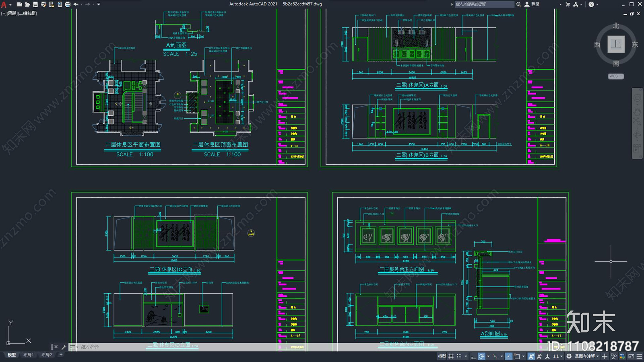Click the Redo arrow icon
Viewport: 644px width, 362px height.
point(88,4)
